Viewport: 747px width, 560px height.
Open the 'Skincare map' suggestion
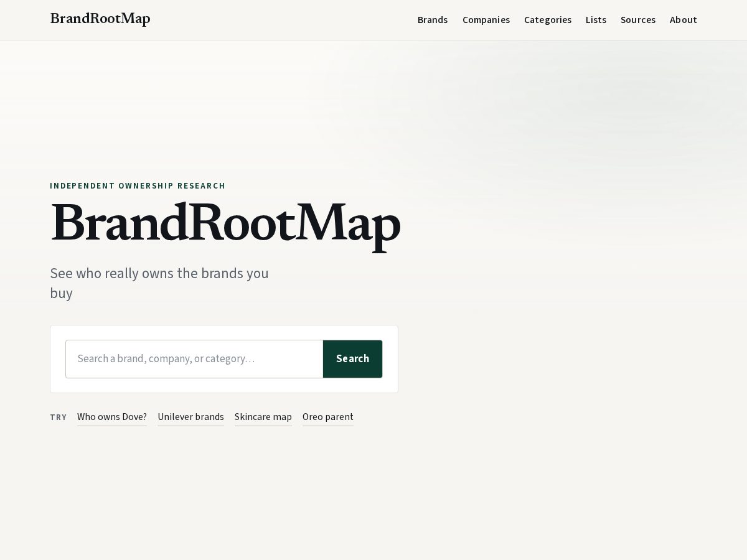(263, 417)
